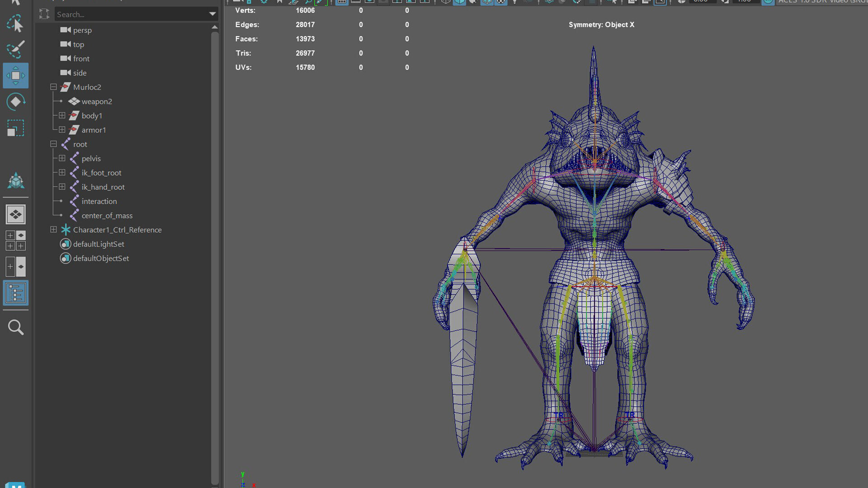Image resolution: width=868 pixels, height=488 pixels.
Task: Click the weapon2 mesh icon
Action: tap(74, 101)
